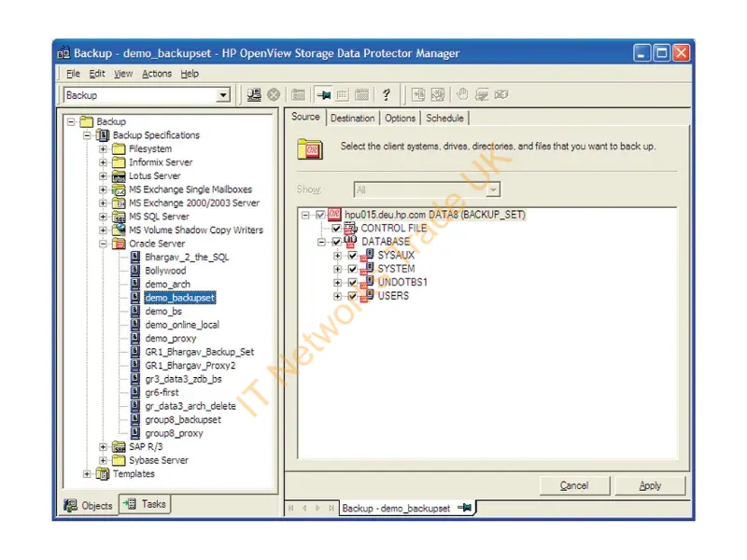This screenshot has height=560, width=747.
Task: Click the pin icon in bottom tab
Action: [x=465, y=508]
